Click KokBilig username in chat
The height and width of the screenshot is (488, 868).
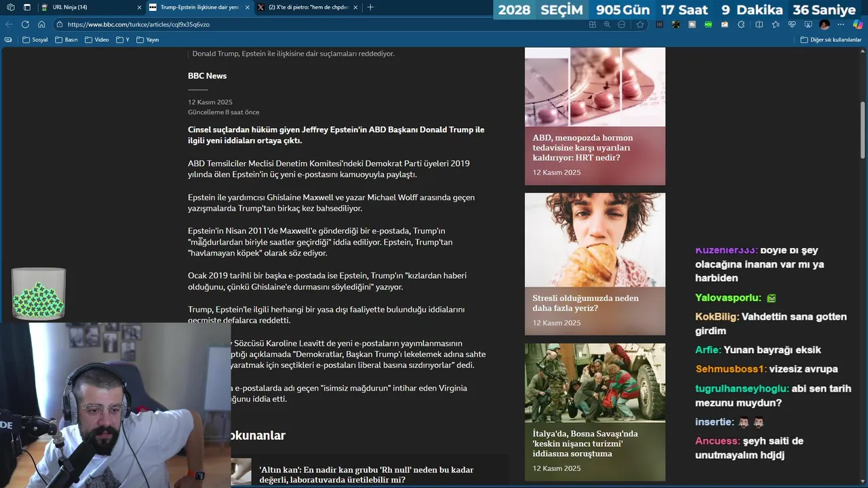[x=717, y=317]
